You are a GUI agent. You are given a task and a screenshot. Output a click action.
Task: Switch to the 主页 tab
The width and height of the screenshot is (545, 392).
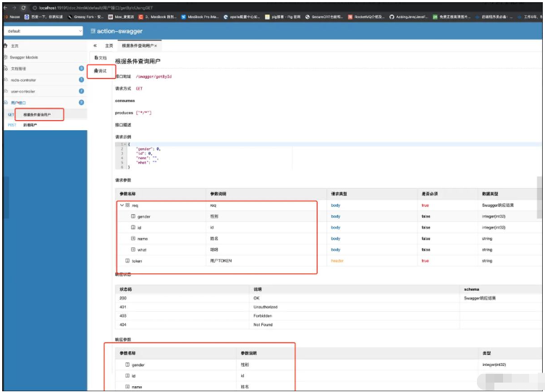(109, 46)
